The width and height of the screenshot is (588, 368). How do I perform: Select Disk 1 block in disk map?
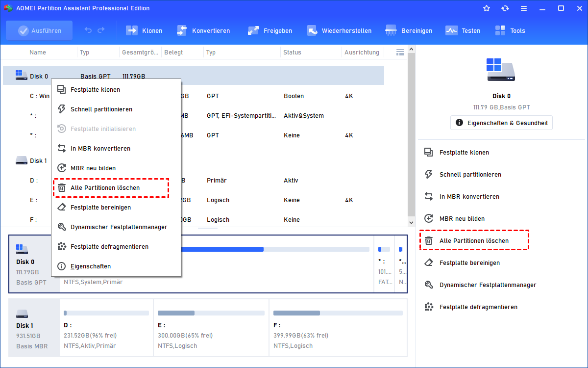[34, 327]
